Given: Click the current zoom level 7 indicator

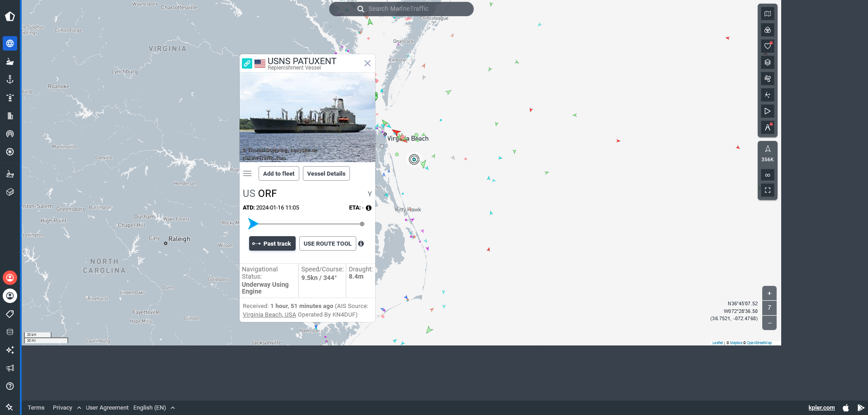Looking at the screenshot, I should click(769, 308).
